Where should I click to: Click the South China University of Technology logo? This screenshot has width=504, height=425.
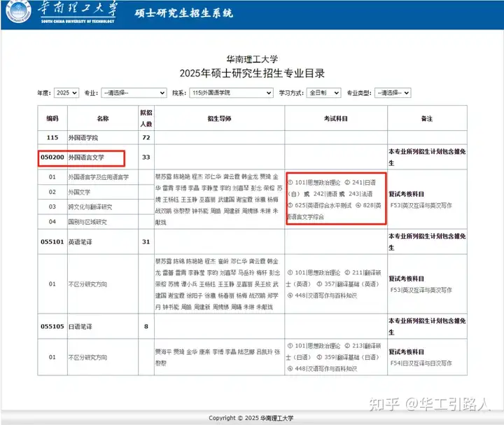(61, 12)
